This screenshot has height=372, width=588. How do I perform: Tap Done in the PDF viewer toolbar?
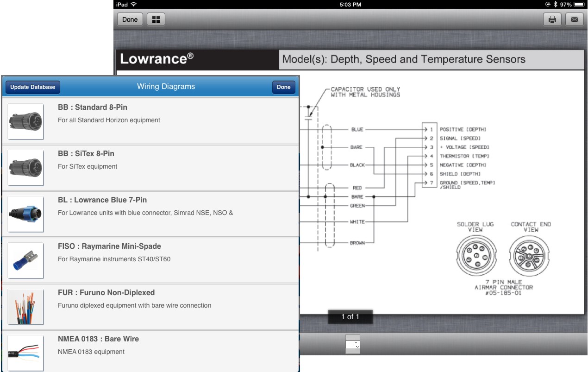[x=130, y=19]
